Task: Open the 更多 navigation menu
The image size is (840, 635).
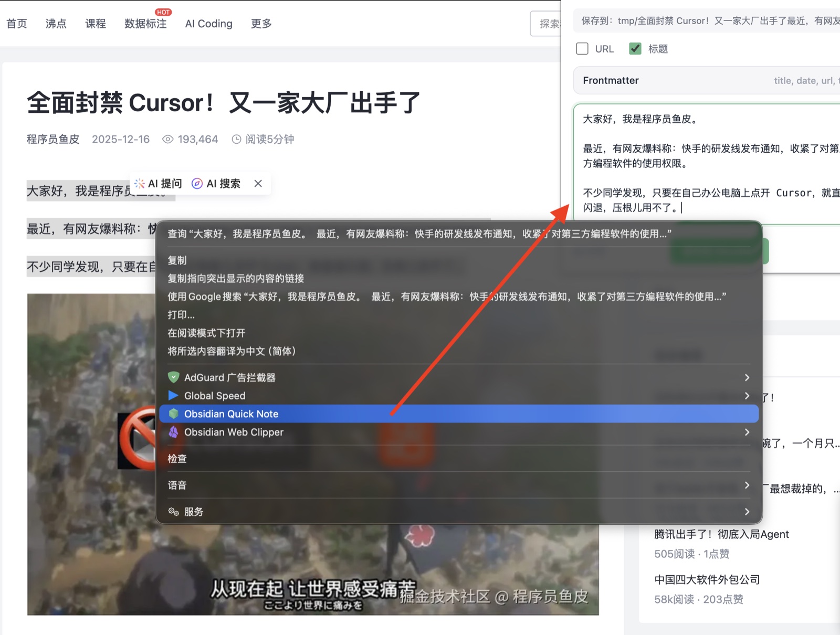Action: (261, 24)
